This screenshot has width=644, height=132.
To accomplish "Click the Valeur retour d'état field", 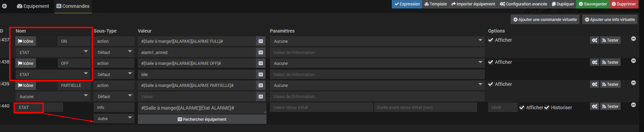I will click(x=321, y=107).
